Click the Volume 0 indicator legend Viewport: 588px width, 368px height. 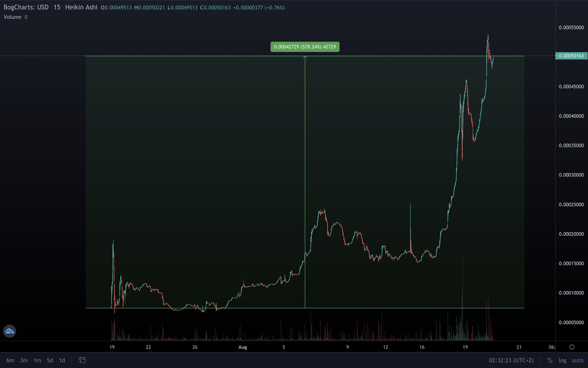(x=15, y=17)
